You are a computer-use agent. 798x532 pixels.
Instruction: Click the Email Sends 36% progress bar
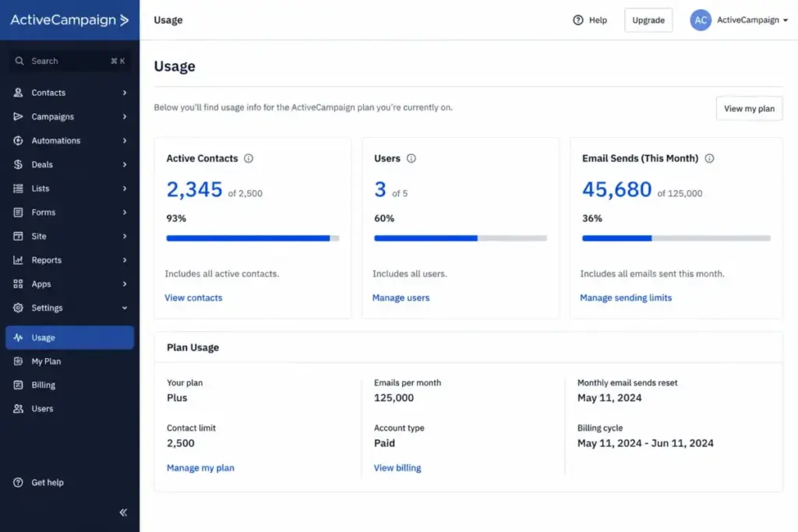click(x=676, y=238)
